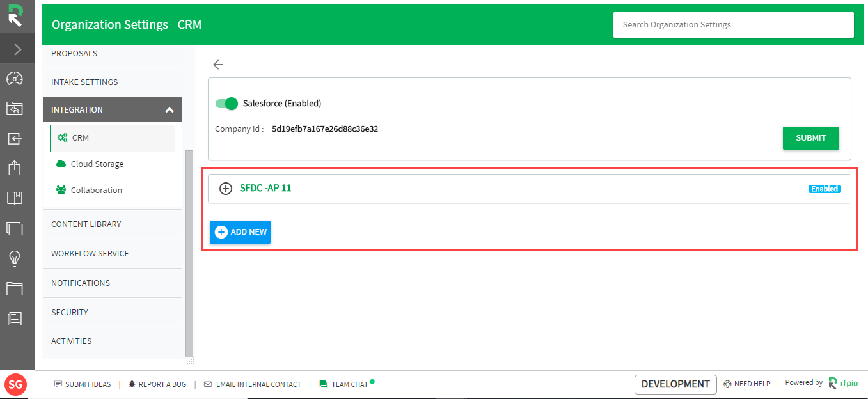Open the plain folder sidebar icon
This screenshot has width=868, height=399.
(x=15, y=288)
